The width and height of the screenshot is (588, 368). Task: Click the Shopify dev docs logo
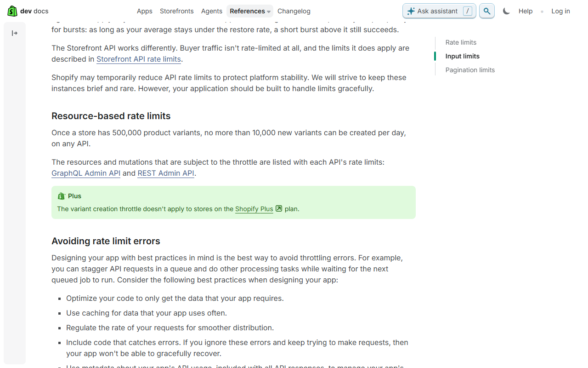click(28, 11)
